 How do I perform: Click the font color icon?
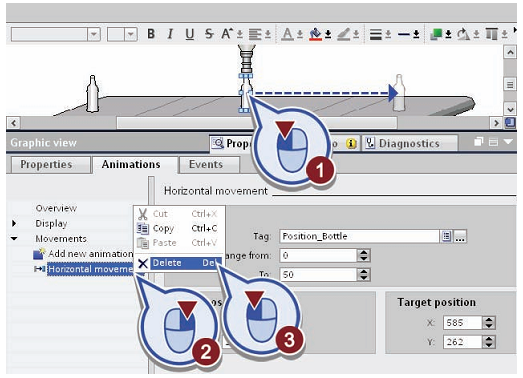tap(287, 34)
